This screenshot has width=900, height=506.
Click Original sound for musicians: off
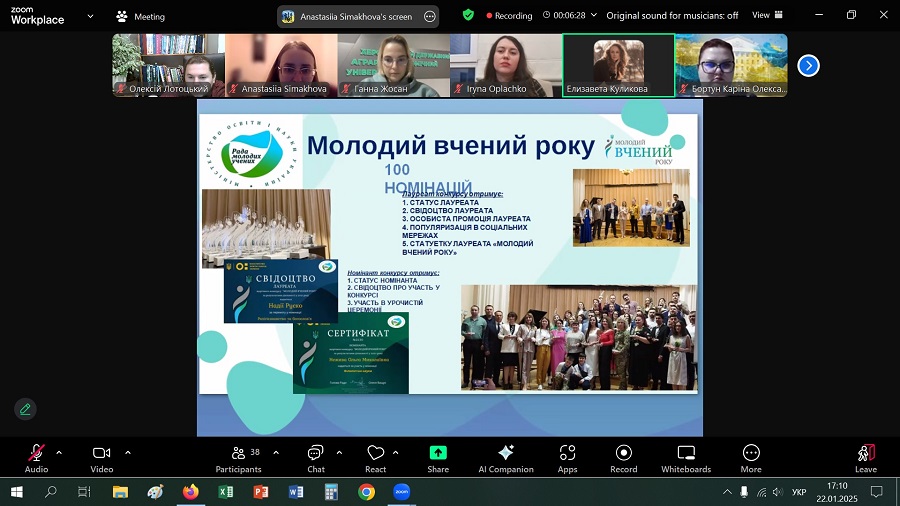[672, 16]
